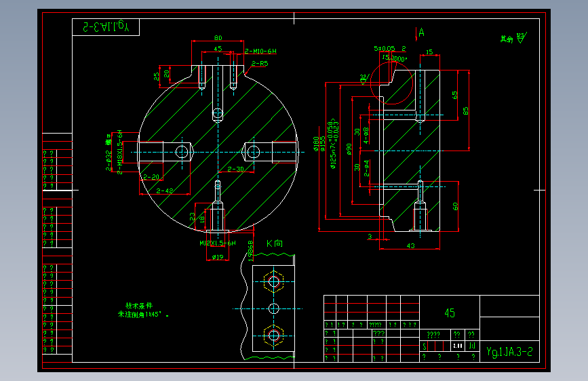Select the K向 view label
The height and width of the screenshot is (381, 588).
tap(275, 243)
